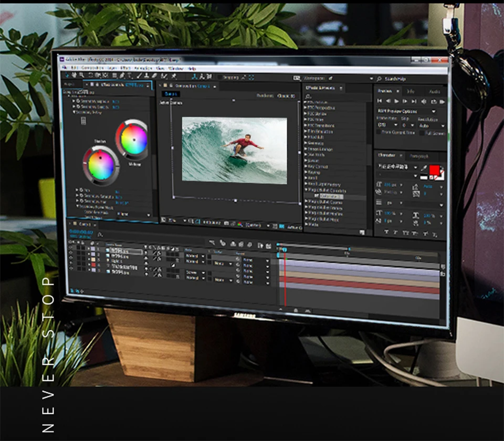
Task: Click the eyedropper in Character panel
Action: [x=424, y=168]
